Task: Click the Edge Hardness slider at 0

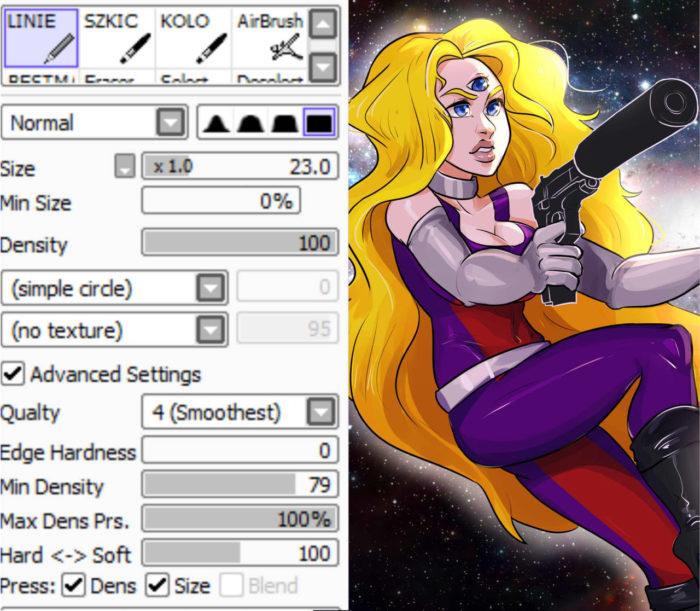Action: coord(240,450)
